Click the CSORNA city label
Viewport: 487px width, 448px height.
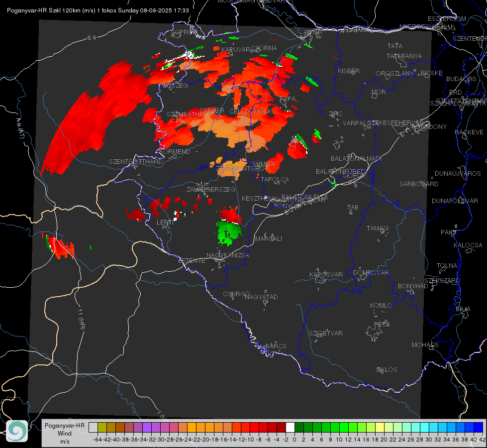coord(264,48)
